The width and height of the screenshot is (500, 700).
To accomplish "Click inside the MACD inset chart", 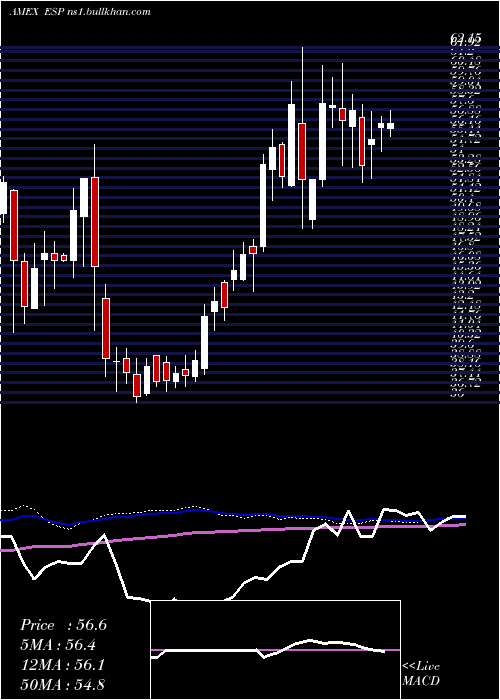I will click(x=275, y=650).
